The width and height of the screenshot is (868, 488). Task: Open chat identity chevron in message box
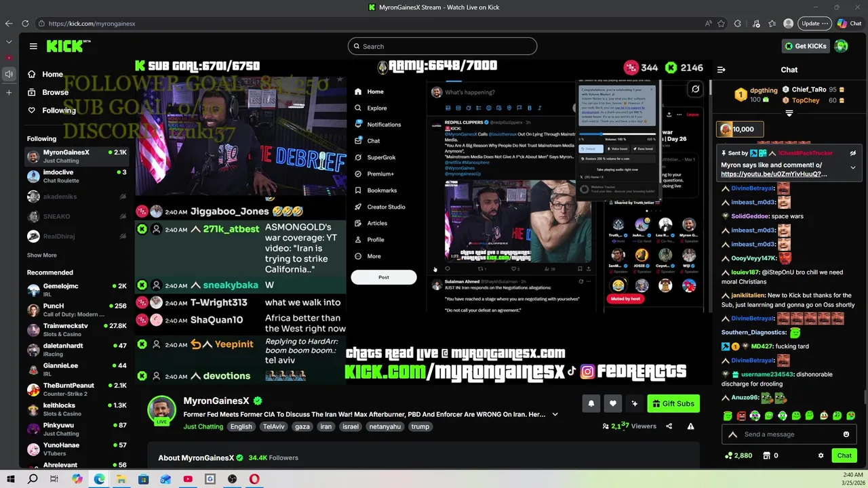[x=732, y=434]
